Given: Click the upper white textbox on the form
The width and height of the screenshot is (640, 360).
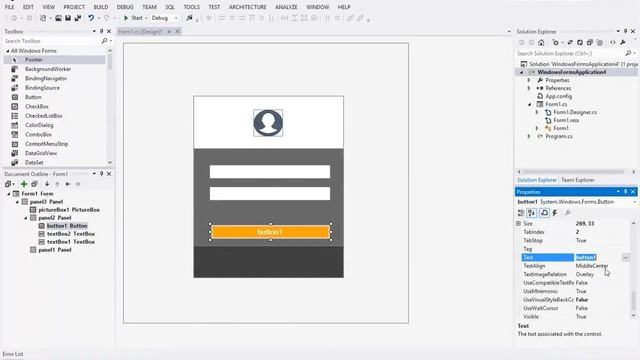Looking at the screenshot, I should pyautogui.click(x=270, y=172).
